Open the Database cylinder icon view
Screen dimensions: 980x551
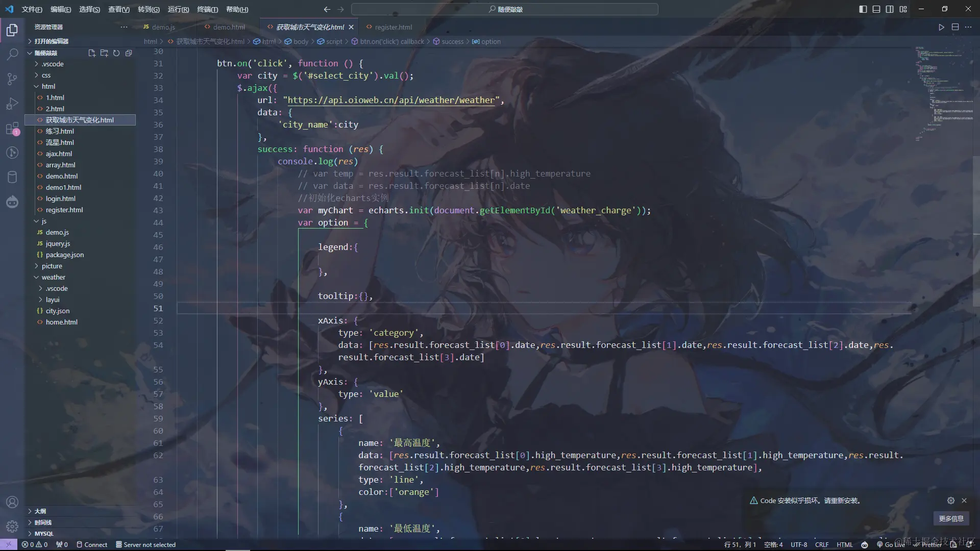click(x=12, y=177)
